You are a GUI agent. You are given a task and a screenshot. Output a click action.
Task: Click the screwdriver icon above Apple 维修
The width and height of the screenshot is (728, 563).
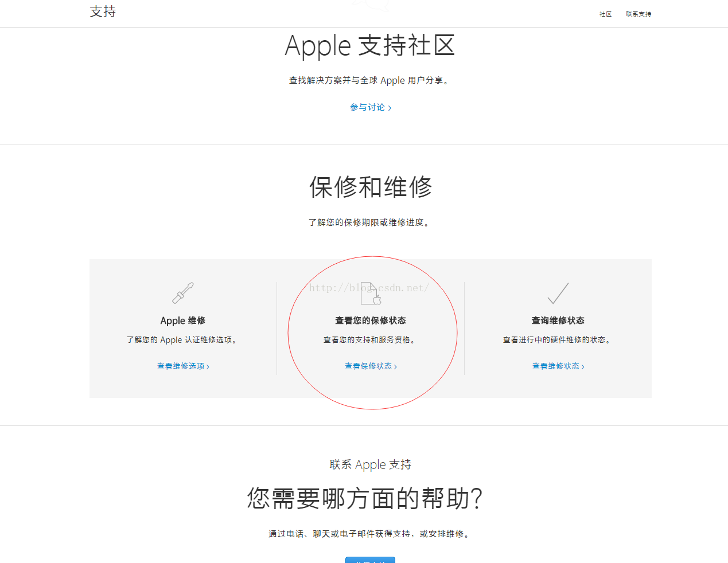(x=183, y=293)
